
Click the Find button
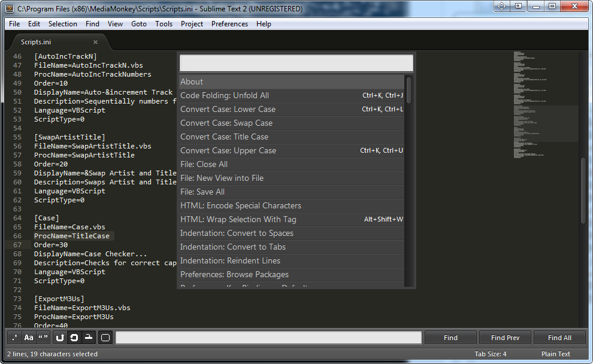(x=450, y=338)
